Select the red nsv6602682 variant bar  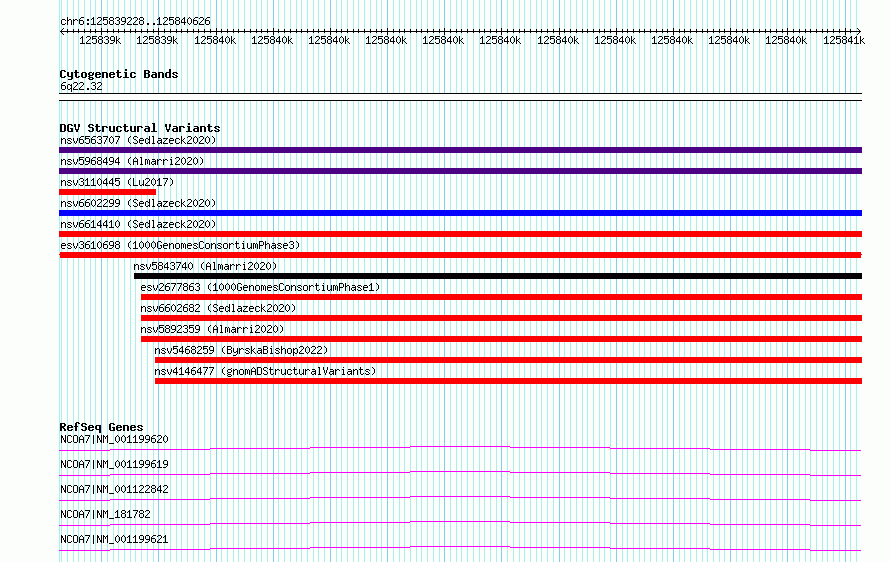(501, 318)
